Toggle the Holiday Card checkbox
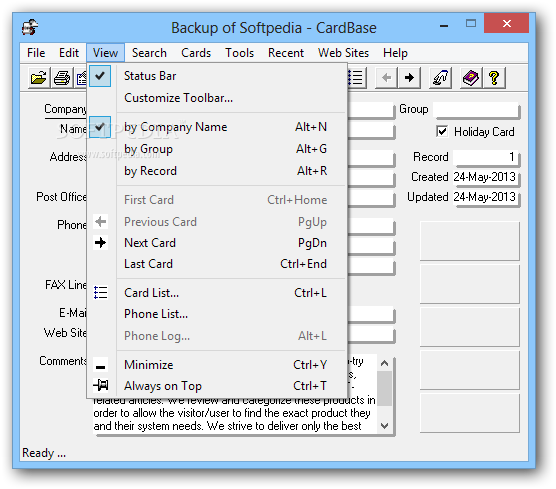 click(x=442, y=132)
